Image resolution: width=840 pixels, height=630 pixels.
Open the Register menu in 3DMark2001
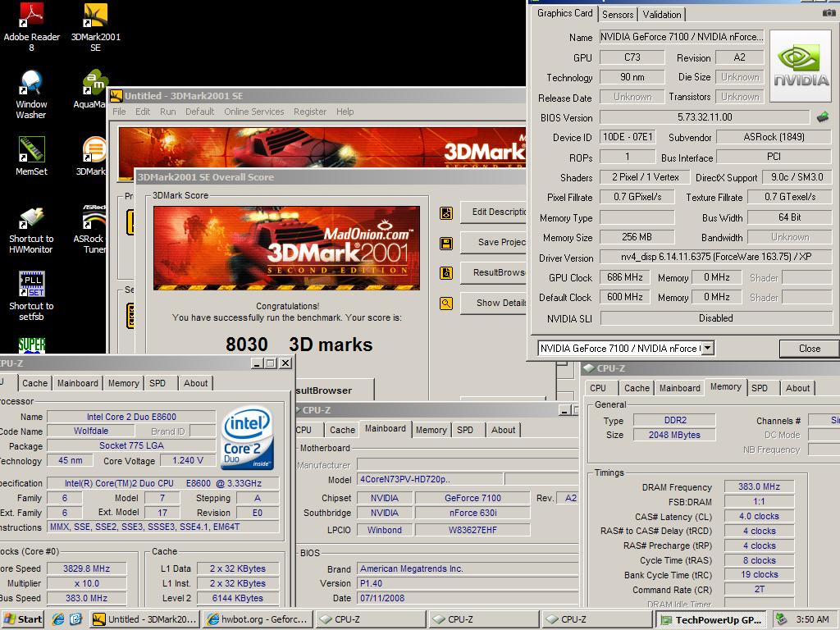[x=309, y=112]
